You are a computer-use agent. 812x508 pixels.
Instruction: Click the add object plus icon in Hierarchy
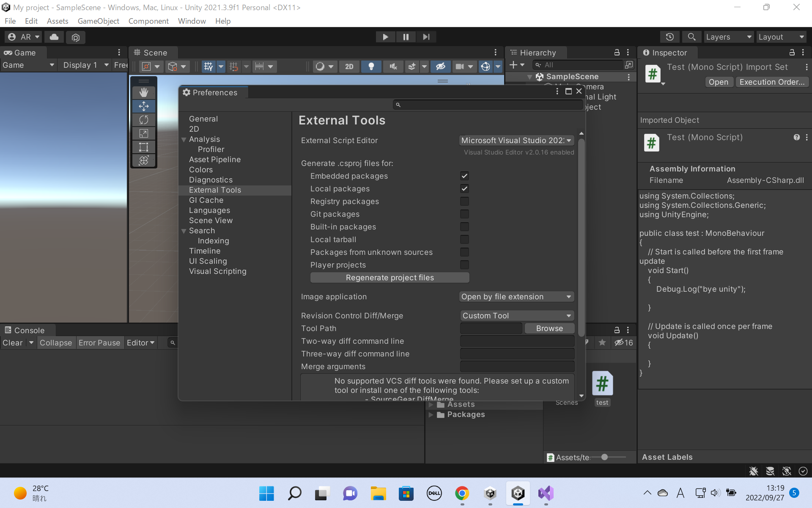513,65
